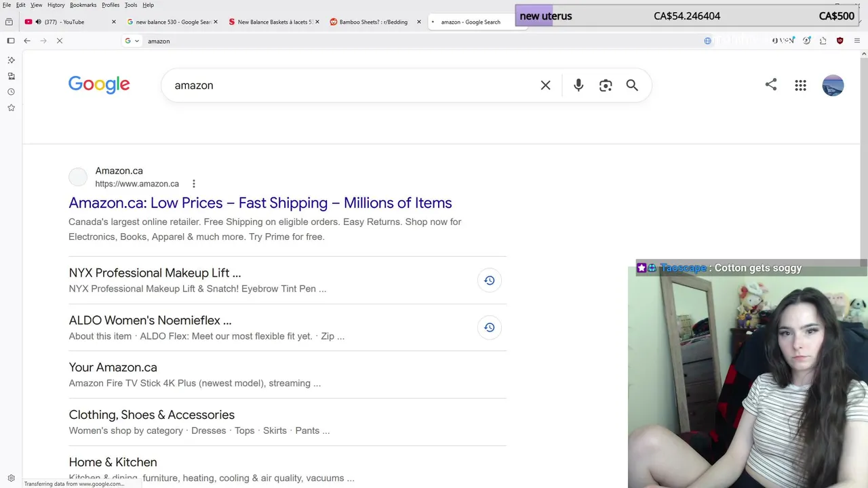Click history icon beside ALDO Women's Noemieflex
Screen dimensions: 868x488
point(489,327)
